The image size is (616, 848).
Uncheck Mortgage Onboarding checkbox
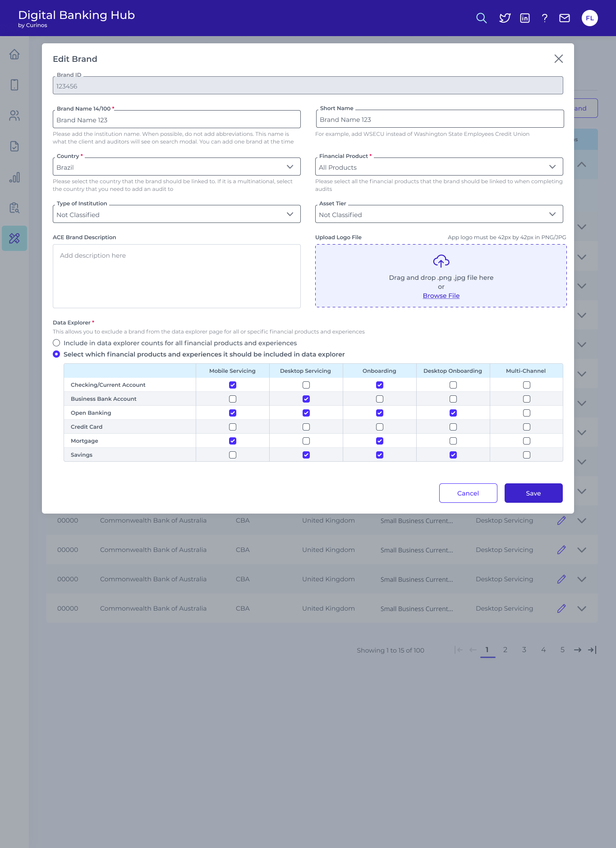pyautogui.click(x=380, y=441)
